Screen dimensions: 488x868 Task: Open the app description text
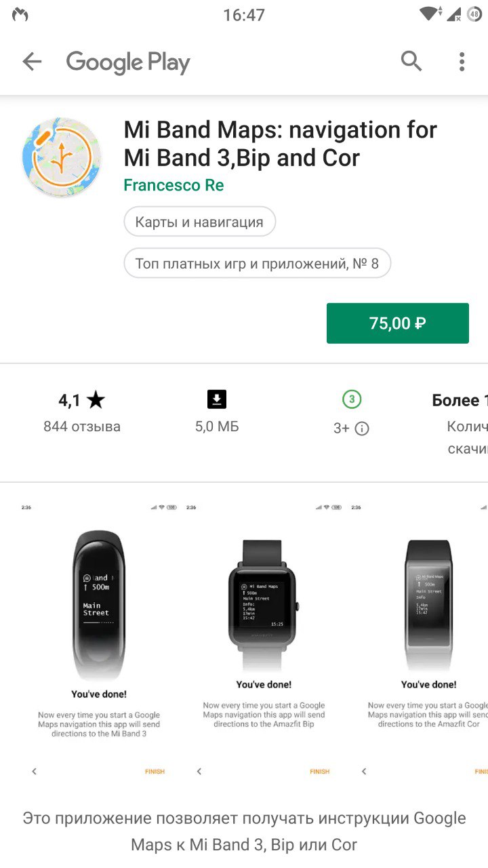point(244,831)
